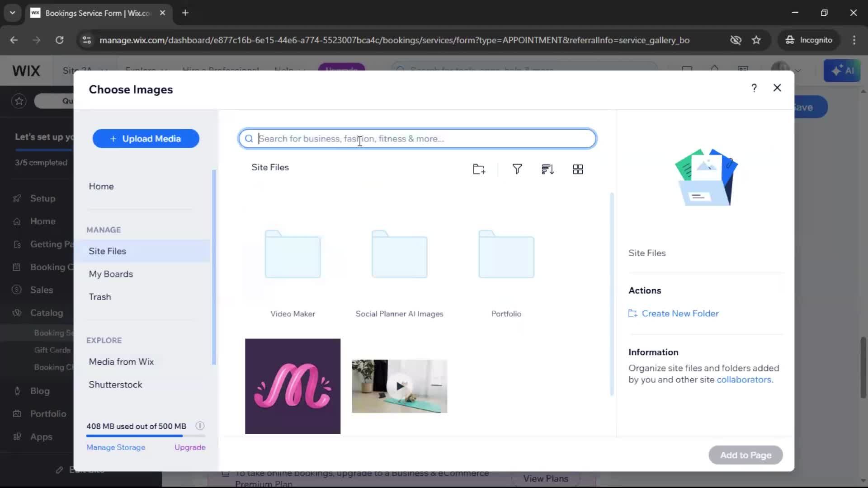Click the help question mark icon in dialog
Image resolution: width=868 pixels, height=488 pixels.
[754, 88]
